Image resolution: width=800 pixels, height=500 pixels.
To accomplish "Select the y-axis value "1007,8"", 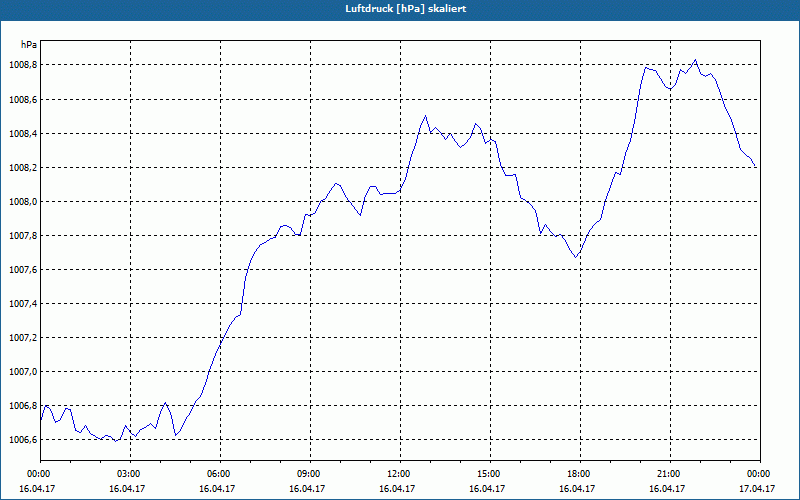I will coord(22,236).
